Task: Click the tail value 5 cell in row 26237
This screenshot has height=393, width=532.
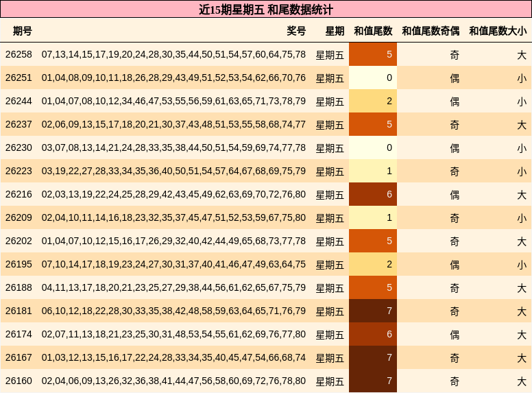Action: (x=373, y=124)
